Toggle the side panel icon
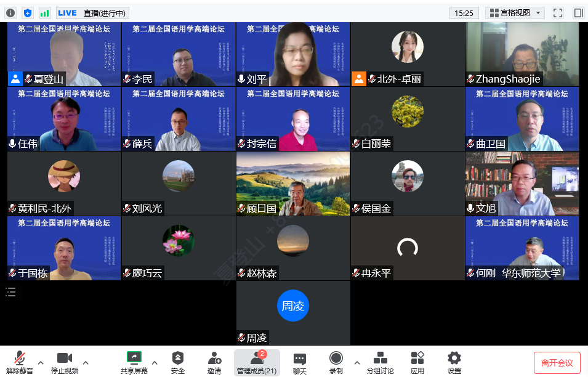Screen dimensions: 588x377 (578, 13)
